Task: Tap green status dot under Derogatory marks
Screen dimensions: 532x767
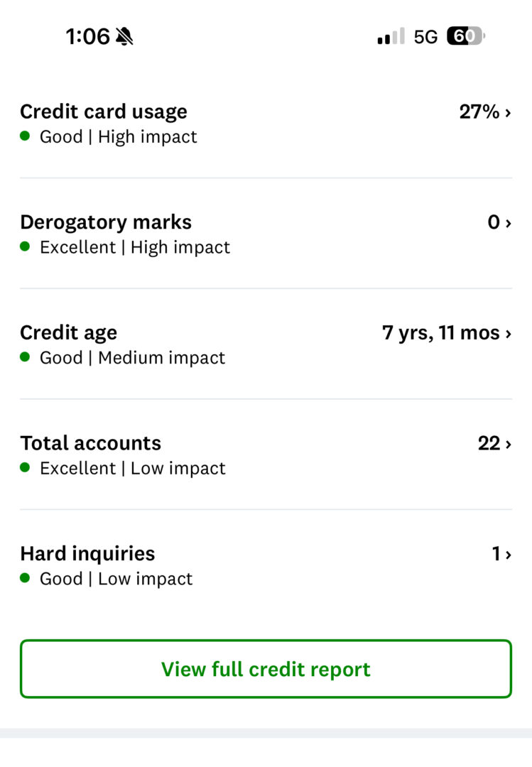Action: click(x=26, y=247)
